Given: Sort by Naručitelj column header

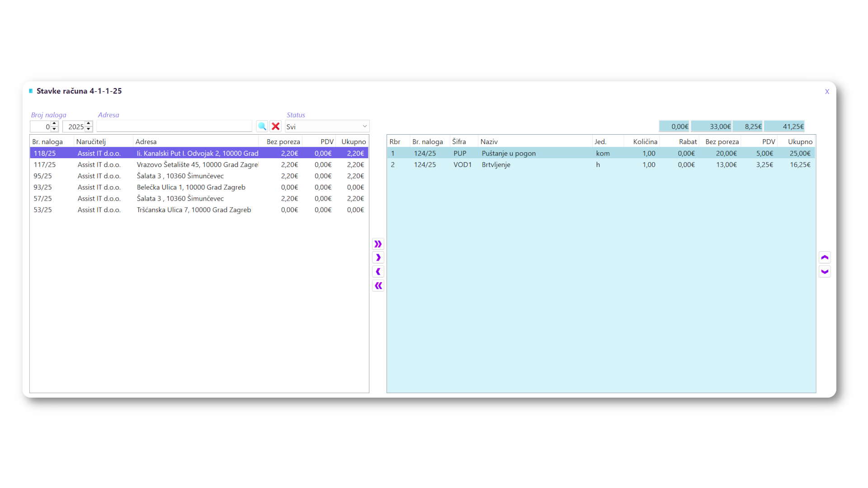Looking at the screenshot, I should pos(91,141).
